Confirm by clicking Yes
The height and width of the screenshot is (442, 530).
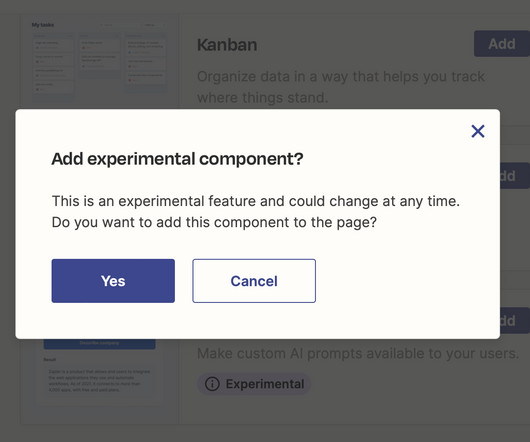pyautogui.click(x=113, y=281)
